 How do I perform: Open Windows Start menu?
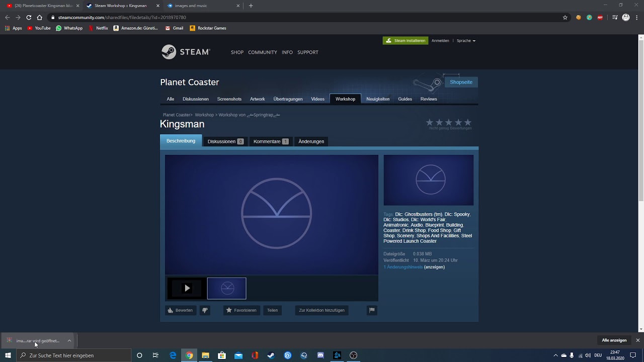tap(8, 355)
